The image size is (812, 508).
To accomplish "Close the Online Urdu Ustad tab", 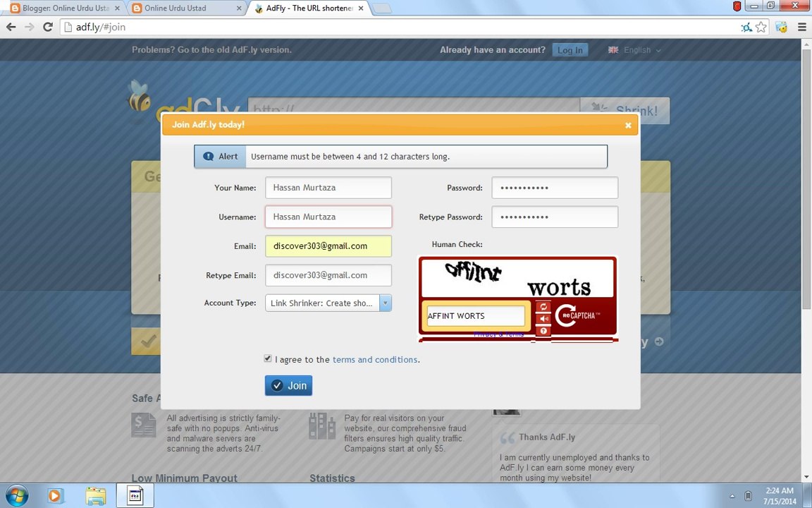I will [239, 8].
